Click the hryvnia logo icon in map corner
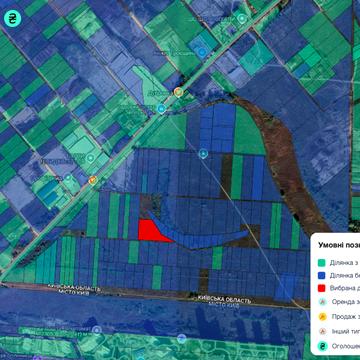 [13, 18]
